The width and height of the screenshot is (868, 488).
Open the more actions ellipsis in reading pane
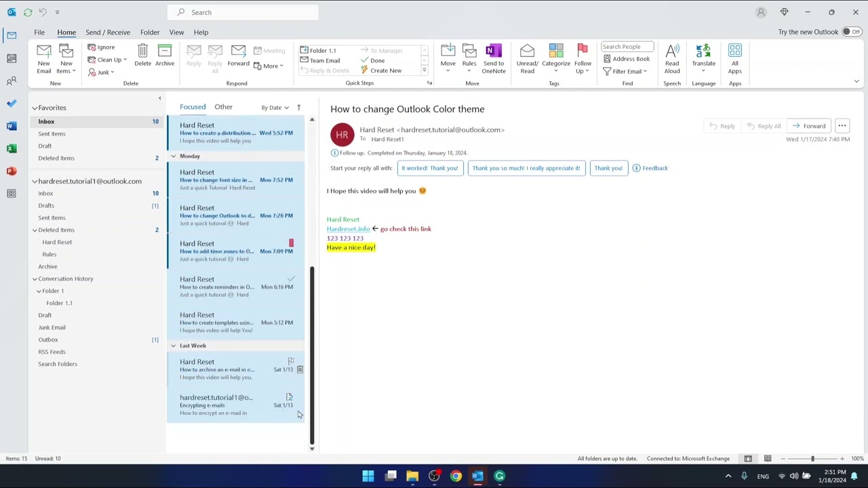click(x=842, y=126)
